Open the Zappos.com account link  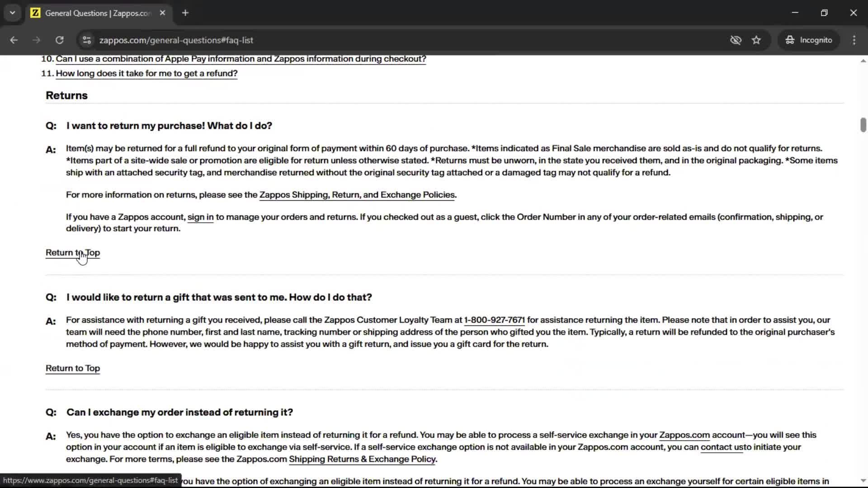coord(684,435)
